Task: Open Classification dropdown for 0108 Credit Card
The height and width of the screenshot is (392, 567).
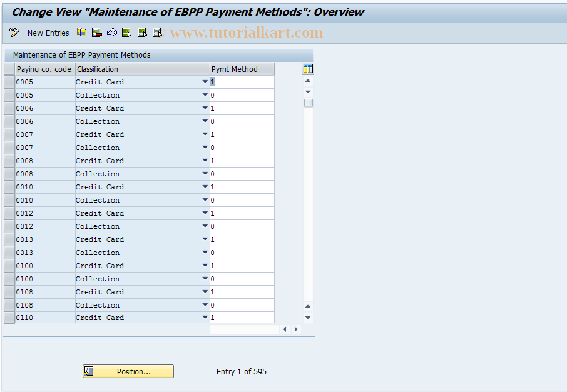Action: pos(205,291)
